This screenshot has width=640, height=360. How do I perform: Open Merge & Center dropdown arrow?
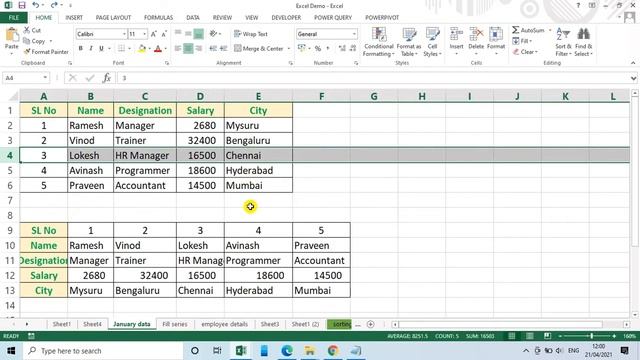coord(289,49)
